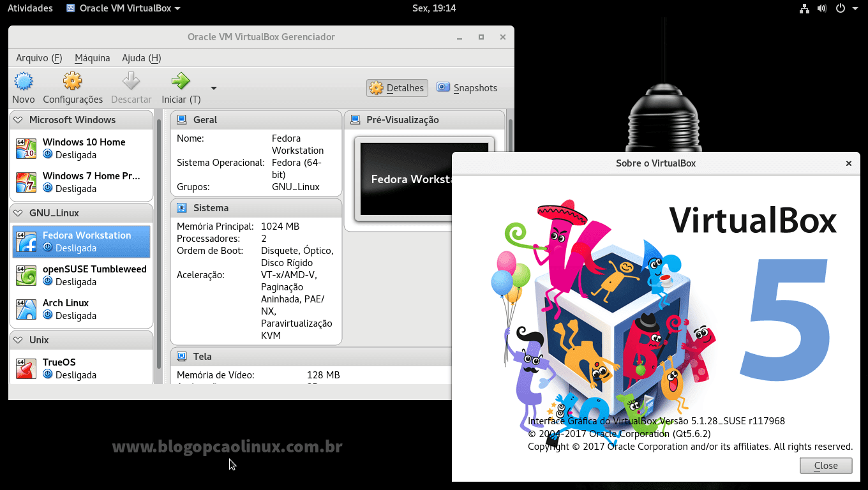Select openSUSE Tumbleweed name text
This screenshot has width=868, height=490.
tap(94, 269)
